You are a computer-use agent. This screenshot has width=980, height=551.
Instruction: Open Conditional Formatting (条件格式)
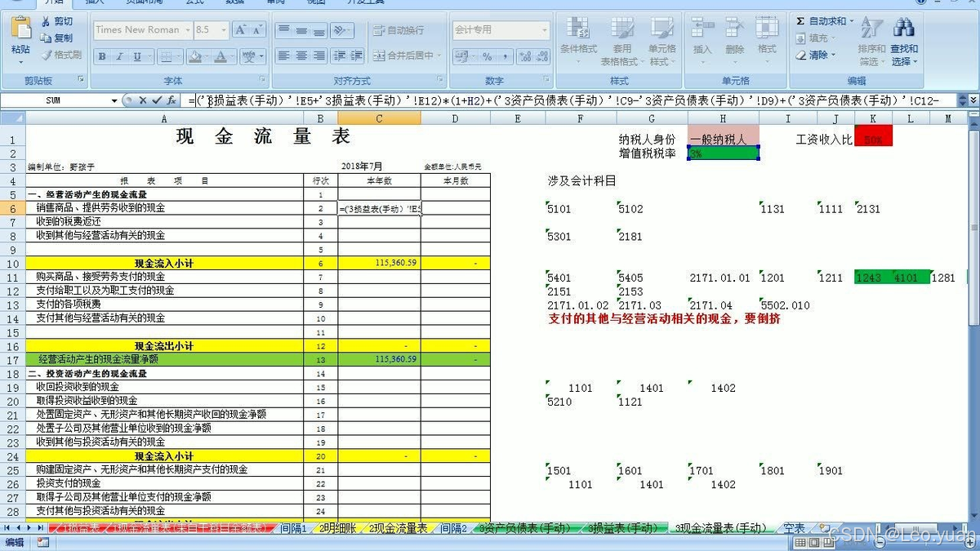579,41
